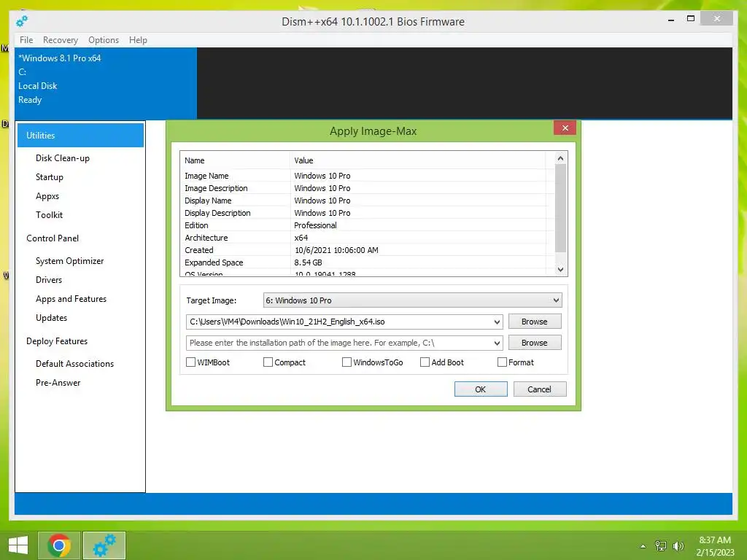Open Default Associations
Image resolution: width=747 pixels, height=560 pixels.
[x=74, y=364]
